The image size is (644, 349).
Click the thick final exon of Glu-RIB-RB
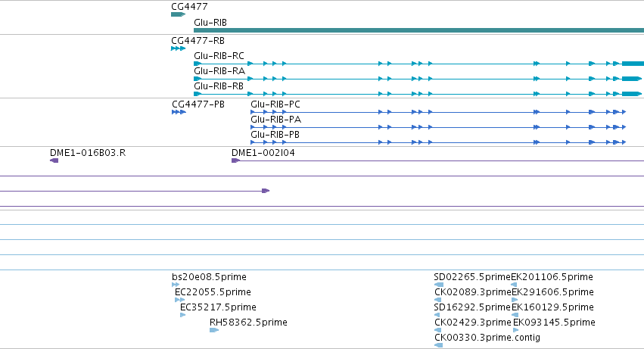point(632,94)
